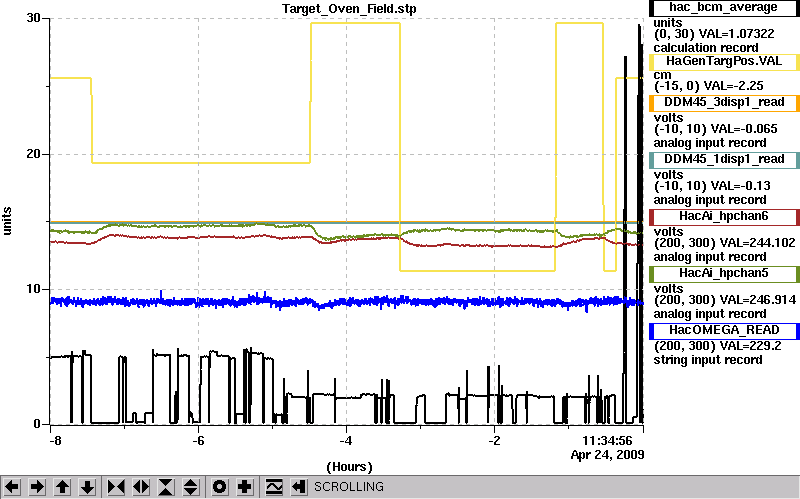Image resolution: width=800 pixels, height=499 pixels.
Task: Click the plus toolbar button
Action: [x=245, y=487]
